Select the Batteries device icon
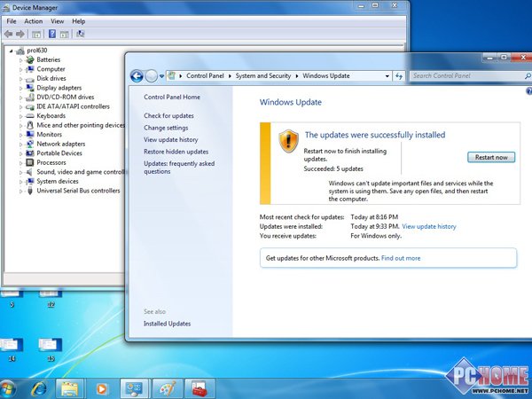Image resolution: width=532 pixels, height=399 pixels. click(30, 59)
